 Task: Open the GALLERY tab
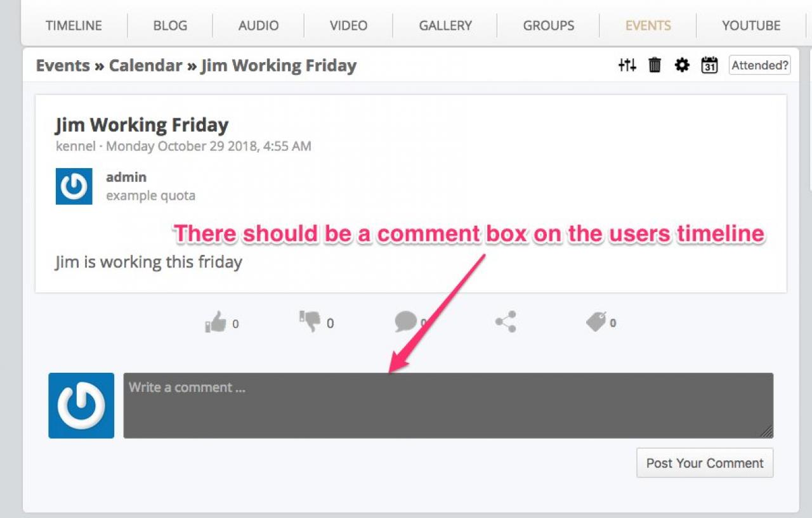pyautogui.click(x=445, y=26)
